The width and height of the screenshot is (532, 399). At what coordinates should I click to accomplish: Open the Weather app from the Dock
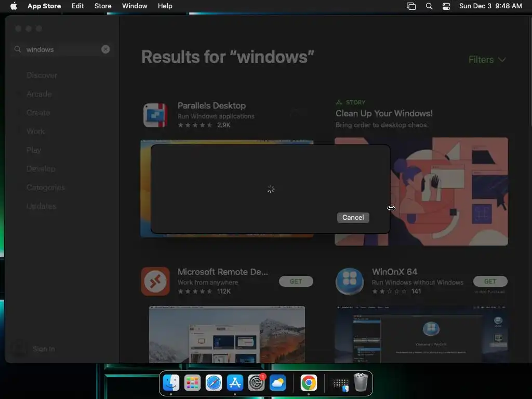[278, 383]
